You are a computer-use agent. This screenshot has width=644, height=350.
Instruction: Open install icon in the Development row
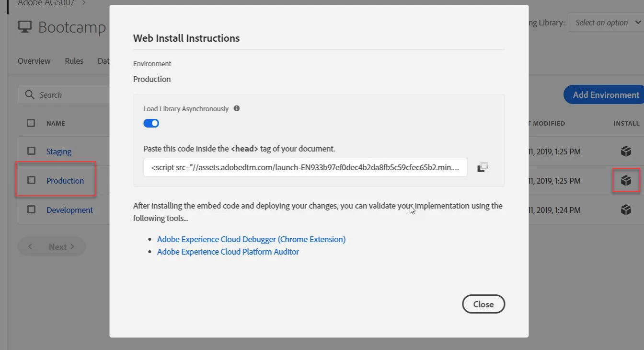(x=626, y=210)
